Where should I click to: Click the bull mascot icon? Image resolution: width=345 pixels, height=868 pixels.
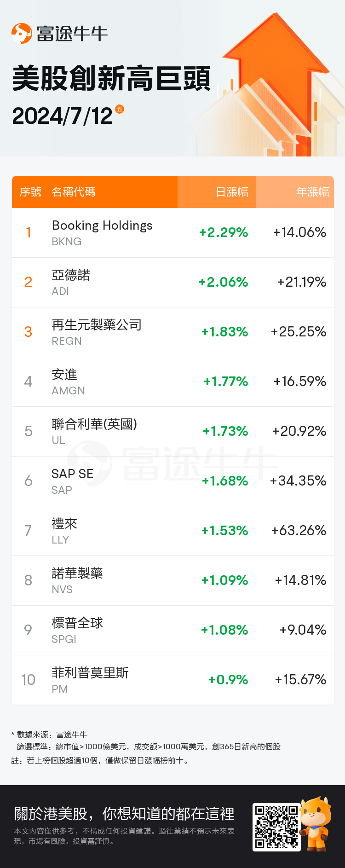coord(316,824)
